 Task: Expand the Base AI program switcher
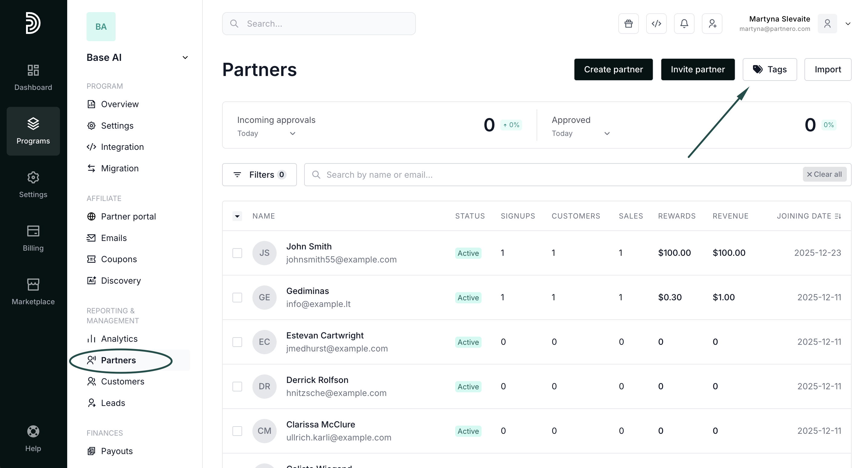(185, 58)
